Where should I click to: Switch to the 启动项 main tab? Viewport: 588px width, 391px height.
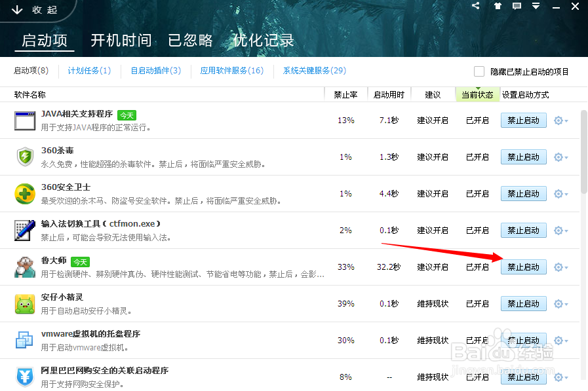[45, 41]
